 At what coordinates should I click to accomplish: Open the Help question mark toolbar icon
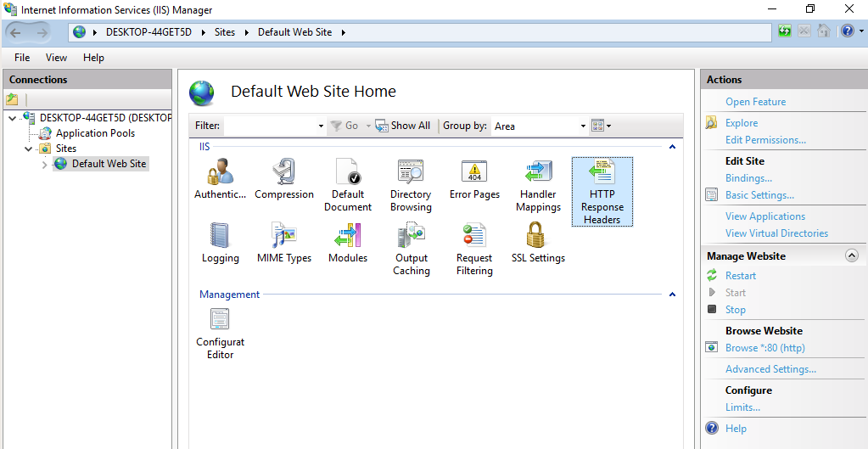point(847,31)
